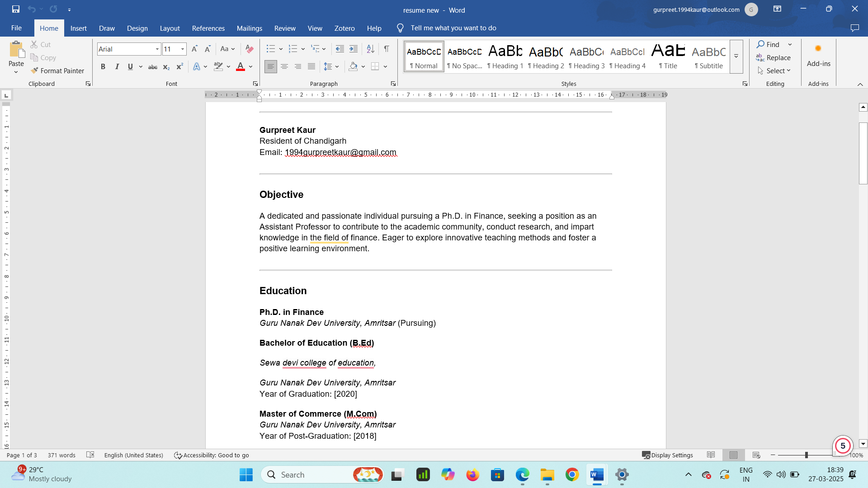Open Display Settings in the status bar
Screen dimensions: 868x488
pos(668,455)
